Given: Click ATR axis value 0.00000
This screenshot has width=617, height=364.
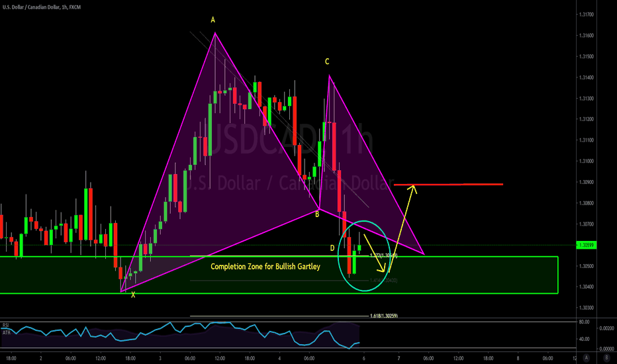Looking at the screenshot, I should pos(606,349).
